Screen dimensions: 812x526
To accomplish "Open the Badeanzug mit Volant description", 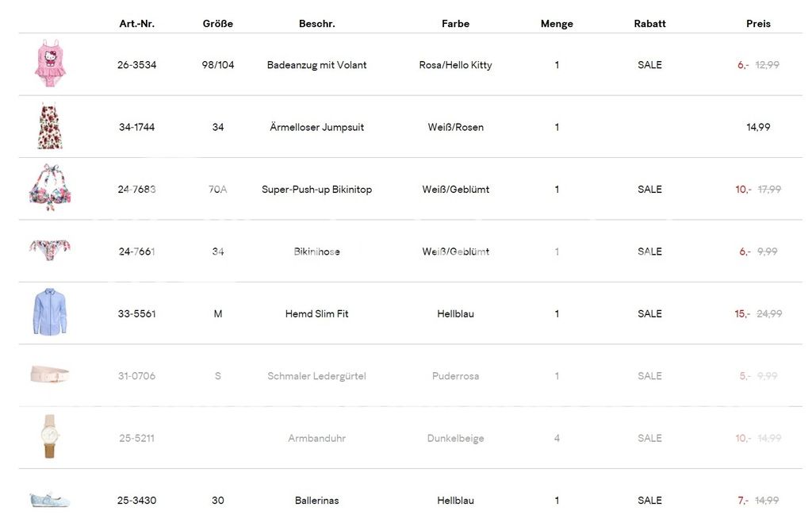I will pos(316,65).
